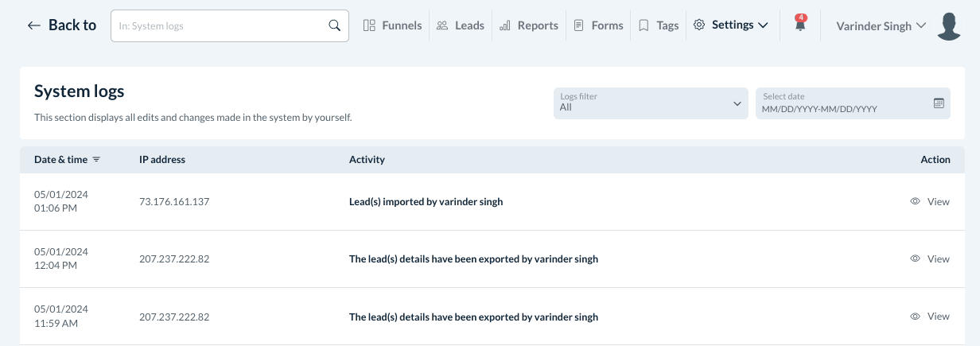Click the Back to link
The image size is (980, 346).
[72, 25]
